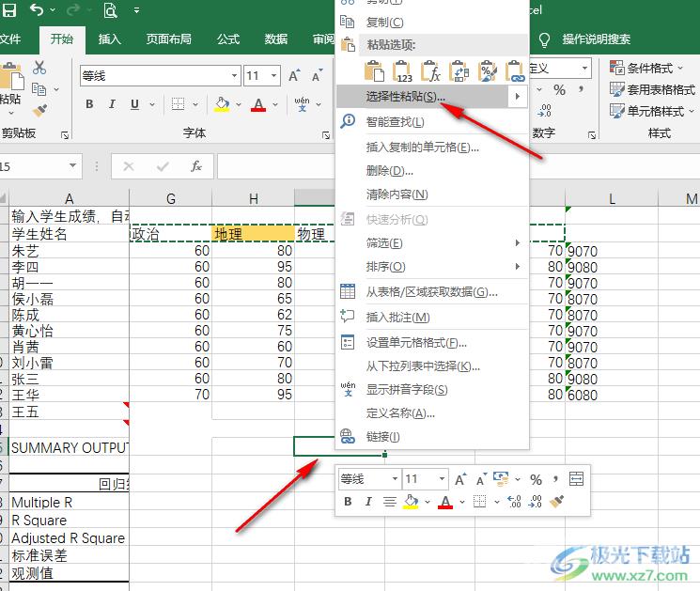
Task: Apply ribbon yellow fill color swatch
Action: point(222,104)
